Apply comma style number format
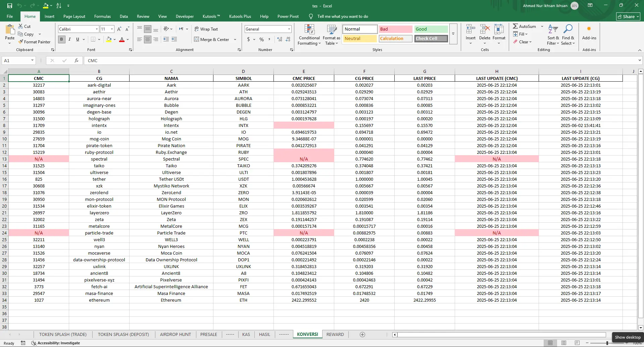The image size is (644, 347). pyautogui.click(x=269, y=39)
